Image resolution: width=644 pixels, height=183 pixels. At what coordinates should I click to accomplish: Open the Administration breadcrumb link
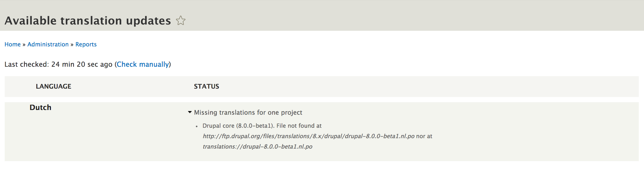click(x=48, y=44)
